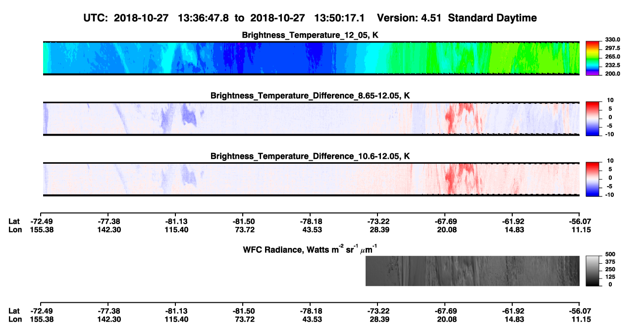Click latitude -67.69 on the axis above WFC panel

click(x=445, y=221)
